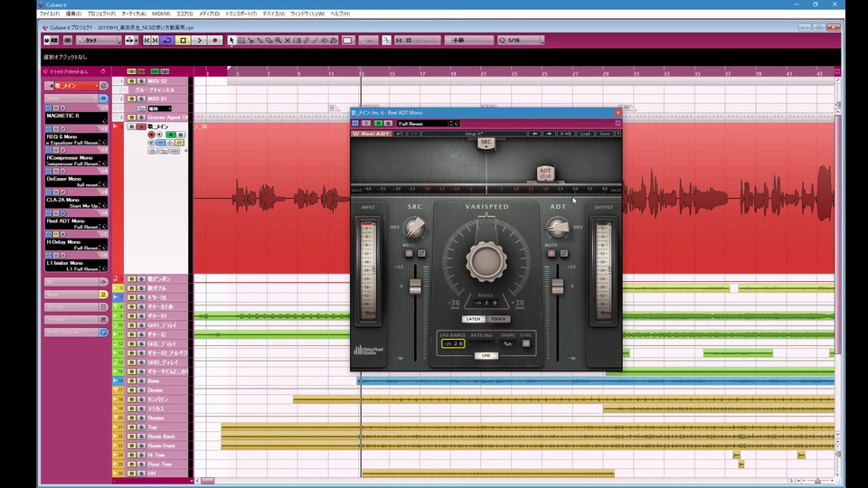Screen dimensions: 868x488
Task: Open the ファイル(F) menu
Action: [49, 14]
